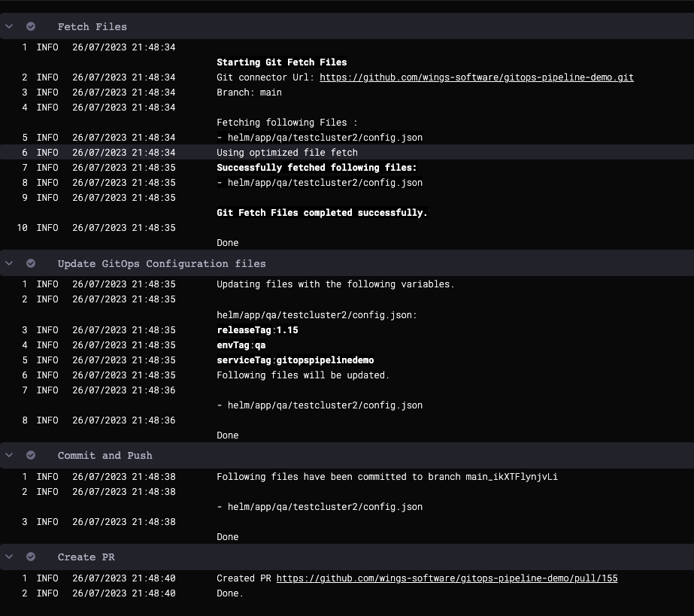Click the highlighted 'Using optimized file fetch' log line
Screen dimensions: 694x616
[x=287, y=153]
